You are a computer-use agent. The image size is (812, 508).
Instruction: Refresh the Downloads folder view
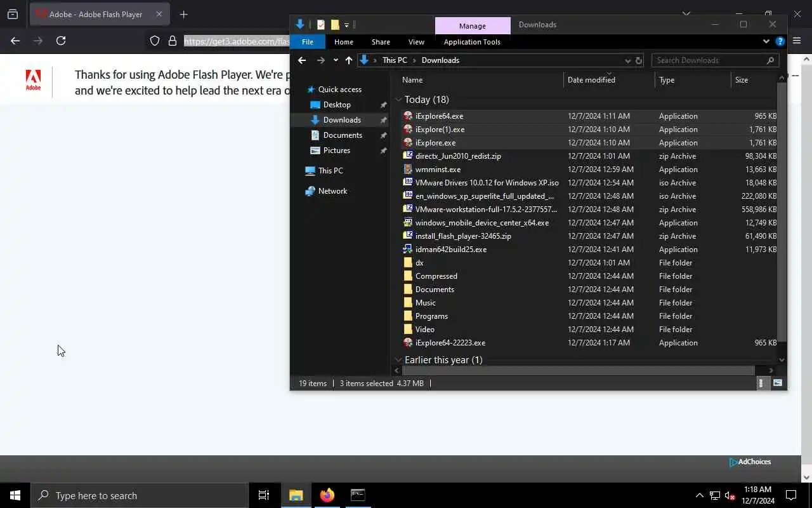click(x=639, y=60)
